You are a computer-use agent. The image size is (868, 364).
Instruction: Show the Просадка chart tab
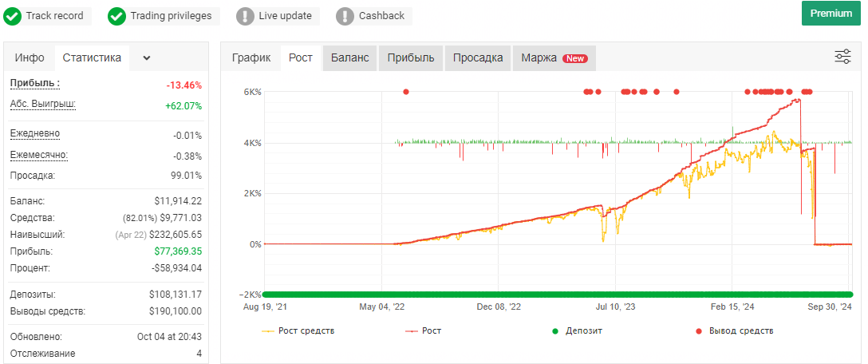[478, 57]
